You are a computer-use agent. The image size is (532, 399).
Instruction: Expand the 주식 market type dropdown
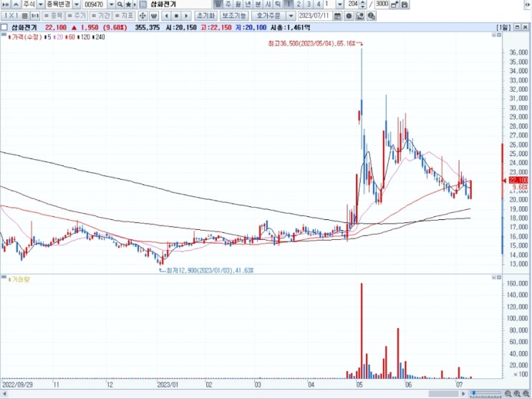[x=40, y=4]
